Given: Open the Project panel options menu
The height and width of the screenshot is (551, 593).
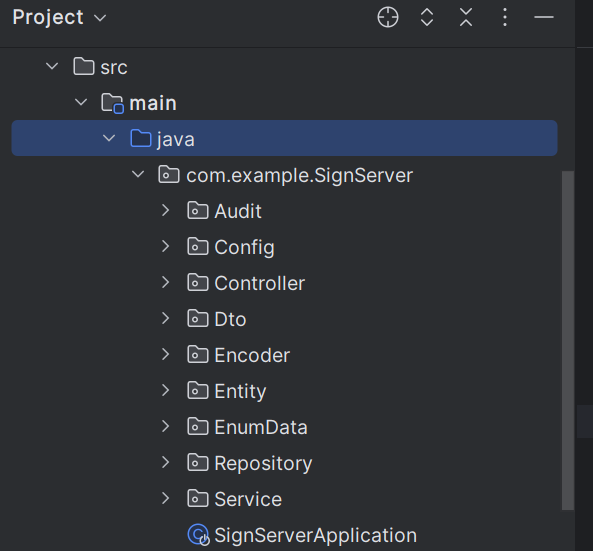Looking at the screenshot, I should coord(505,17).
